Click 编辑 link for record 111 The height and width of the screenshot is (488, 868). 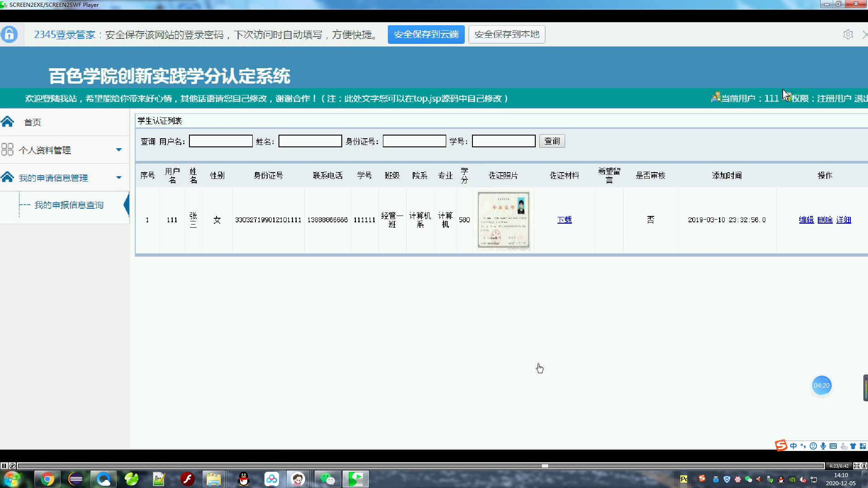[806, 220]
